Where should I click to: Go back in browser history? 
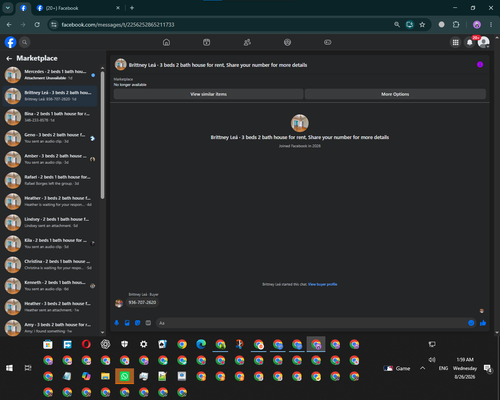coord(9,25)
